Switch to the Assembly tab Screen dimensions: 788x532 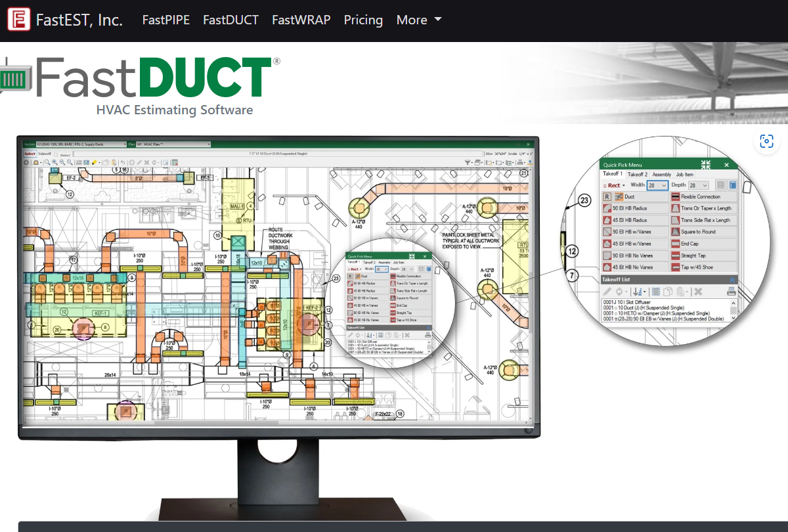[x=662, y=175]
